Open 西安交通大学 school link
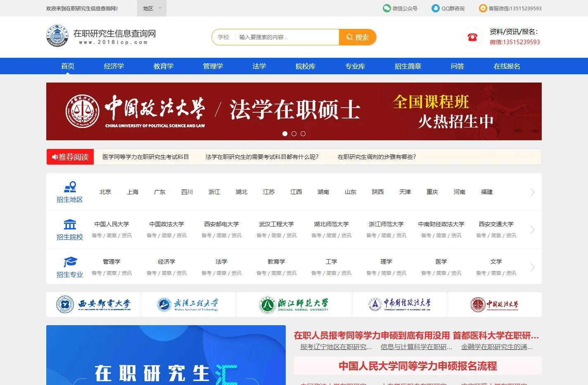This screenshot has width=588, height=385. [x=496, y=224]
